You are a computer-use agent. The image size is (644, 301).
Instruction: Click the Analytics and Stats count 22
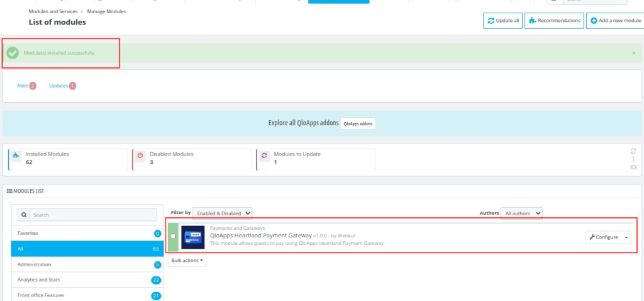click(x=156, y=280)
